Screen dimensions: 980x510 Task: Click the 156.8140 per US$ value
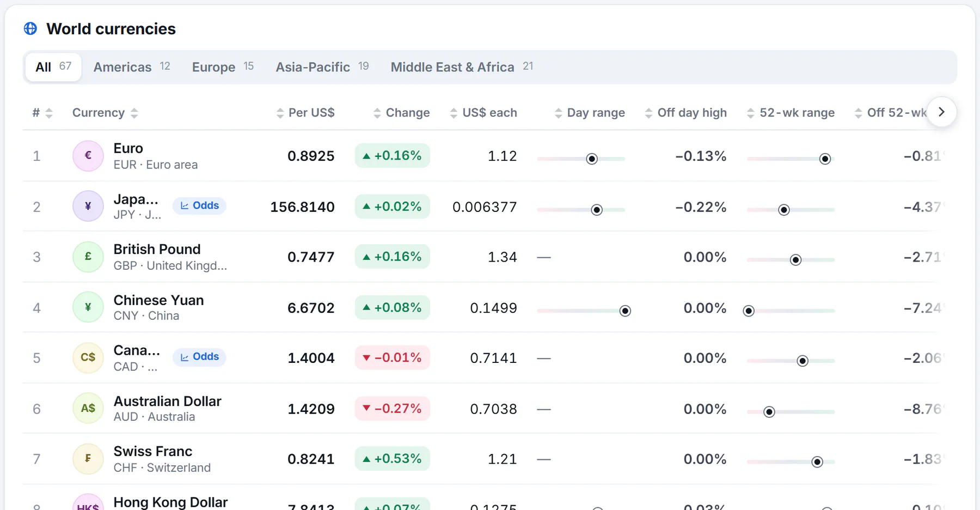coord(302,207)
